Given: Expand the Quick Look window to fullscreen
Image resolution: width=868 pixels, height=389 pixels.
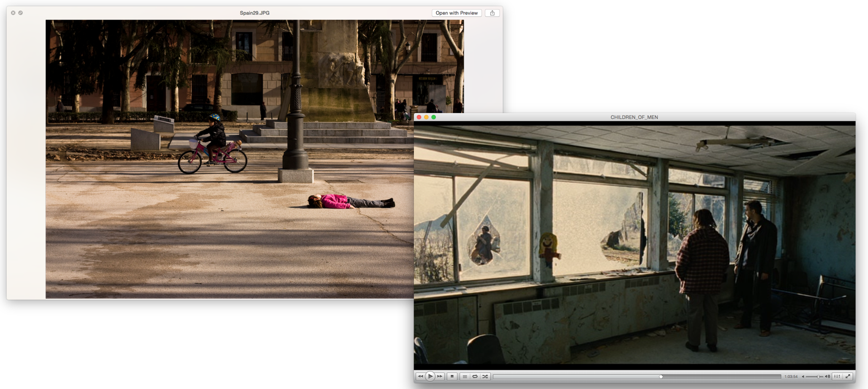Looking at the screenshot, I should (20, 13).
